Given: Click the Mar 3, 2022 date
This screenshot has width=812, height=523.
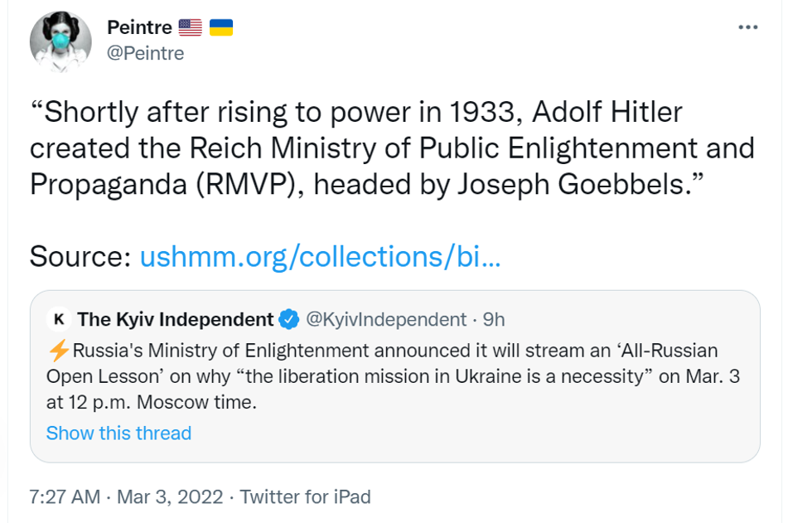Looking at the screenshot, I should click(170, 496).
